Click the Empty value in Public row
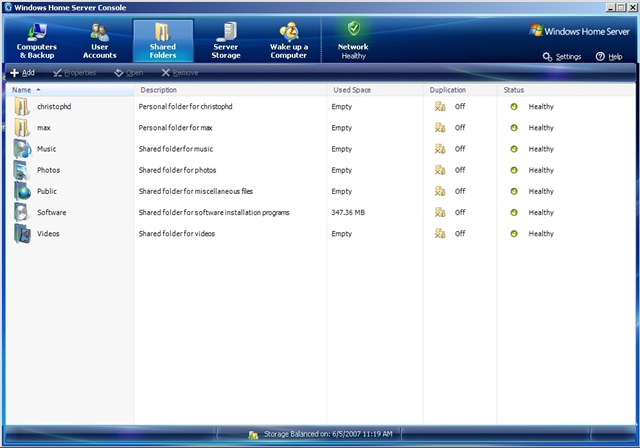The height and width of the screenshot is (448, 640). [342, 191]
